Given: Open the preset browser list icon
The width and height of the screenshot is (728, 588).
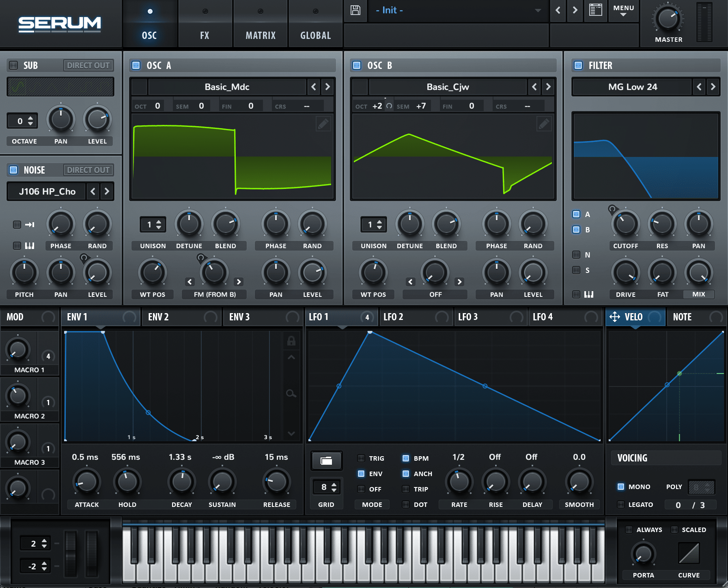Looking at the screenshot, I should (595, 10).
